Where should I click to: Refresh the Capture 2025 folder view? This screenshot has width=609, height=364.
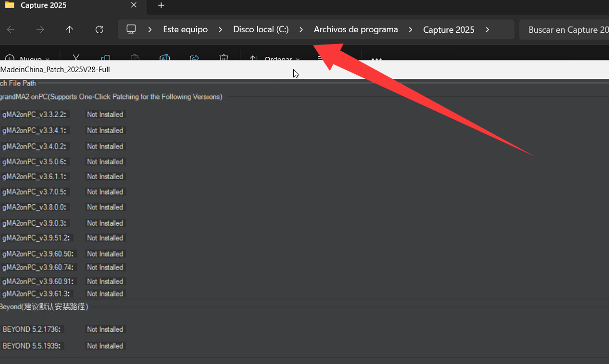99,30
